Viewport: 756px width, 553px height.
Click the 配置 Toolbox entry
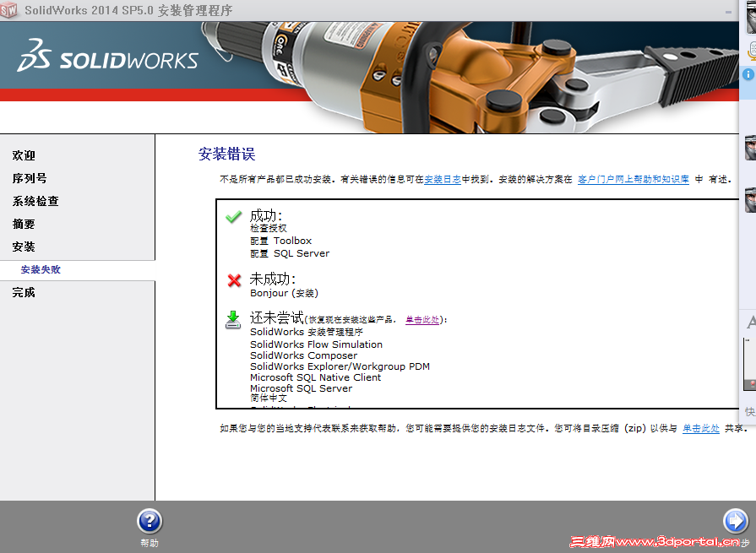coord(280,241)
